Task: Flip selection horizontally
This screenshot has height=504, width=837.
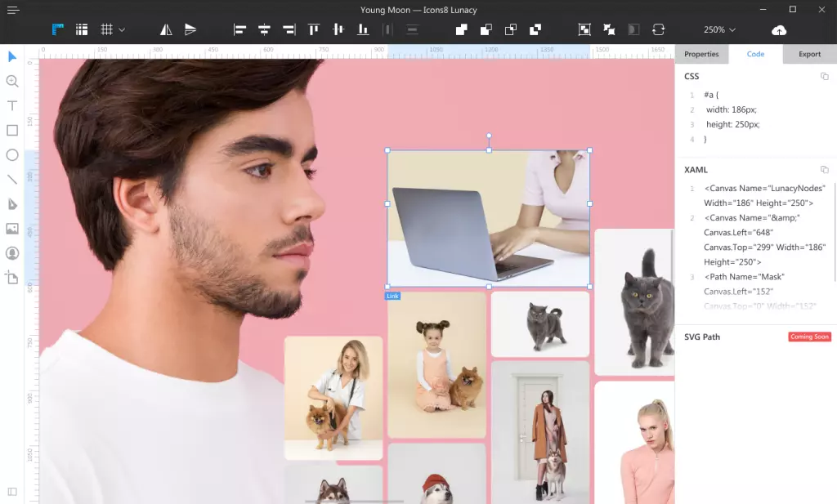Action: click(166, 29)
